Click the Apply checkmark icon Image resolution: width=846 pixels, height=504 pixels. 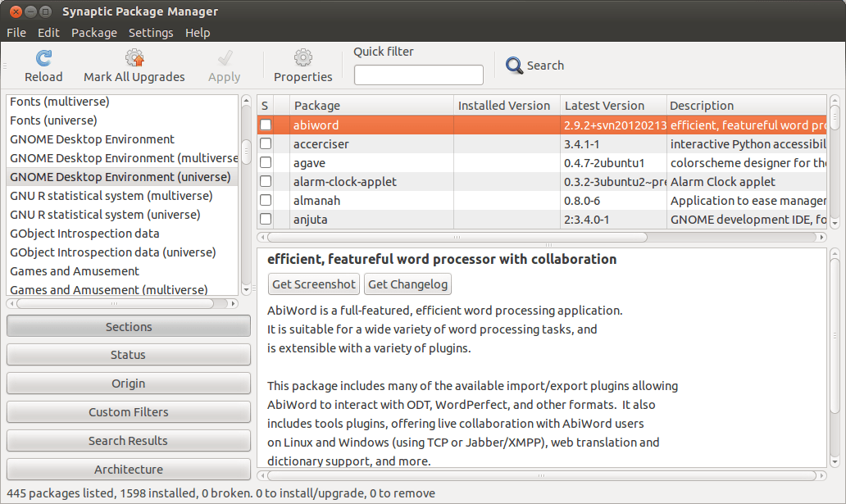(x=225, y=57)
